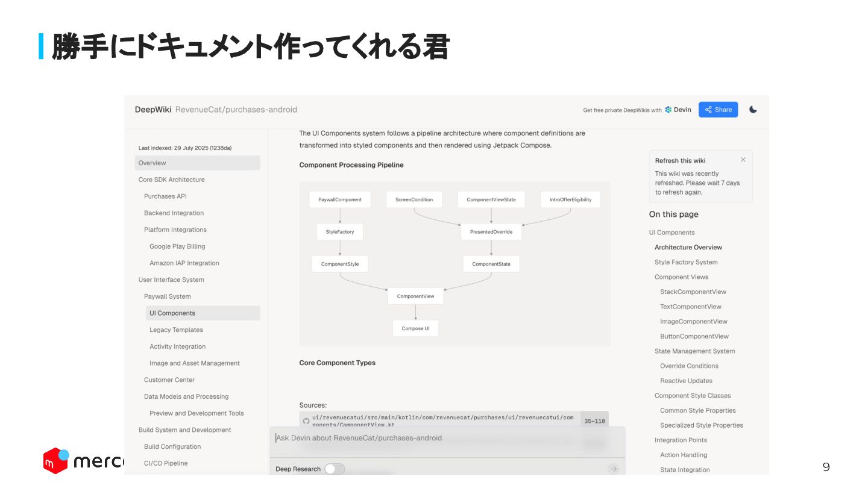Jump to Style Factory System section
The width and height of the screenshot is (868, 488).
686,262
